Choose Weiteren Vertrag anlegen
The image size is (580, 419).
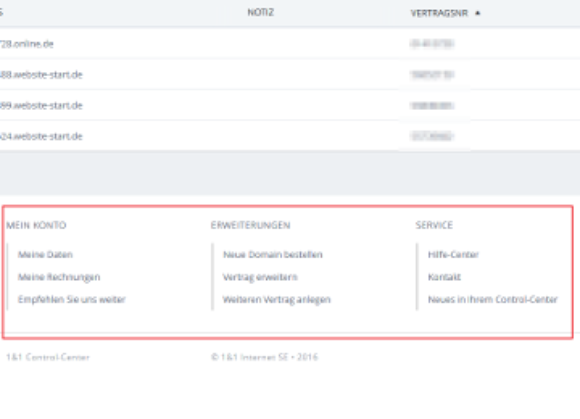(277, 299)
